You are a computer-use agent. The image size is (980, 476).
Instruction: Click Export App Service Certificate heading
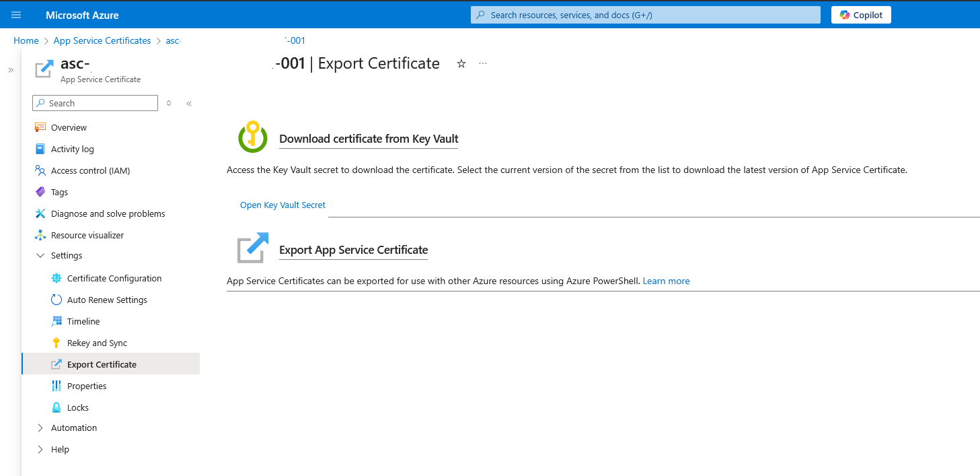coord(353,250)
